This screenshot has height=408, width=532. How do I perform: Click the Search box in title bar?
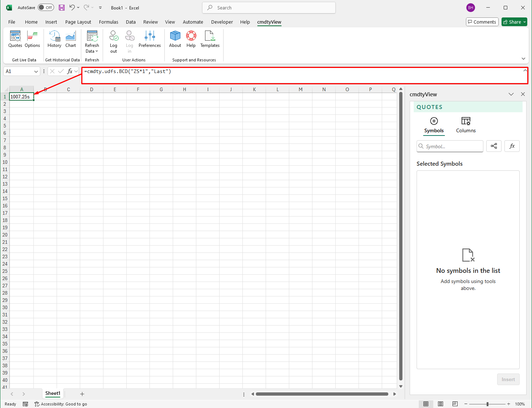point(269,8)
